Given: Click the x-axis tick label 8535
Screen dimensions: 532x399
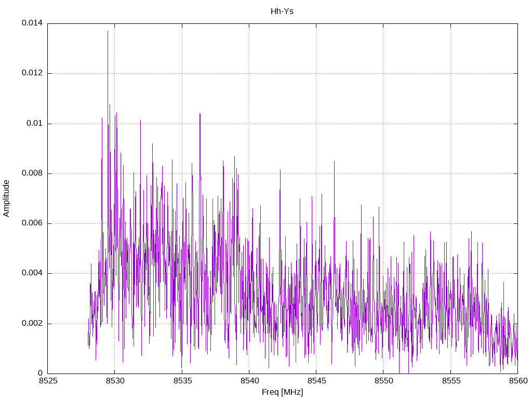Looking at the screenshot, I should [182, 381].
